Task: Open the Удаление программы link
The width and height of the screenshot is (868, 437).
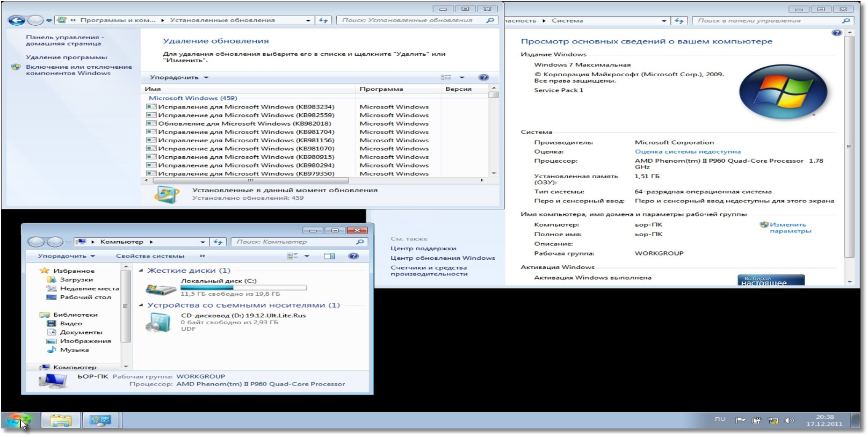Action: [x=66, y=57]
